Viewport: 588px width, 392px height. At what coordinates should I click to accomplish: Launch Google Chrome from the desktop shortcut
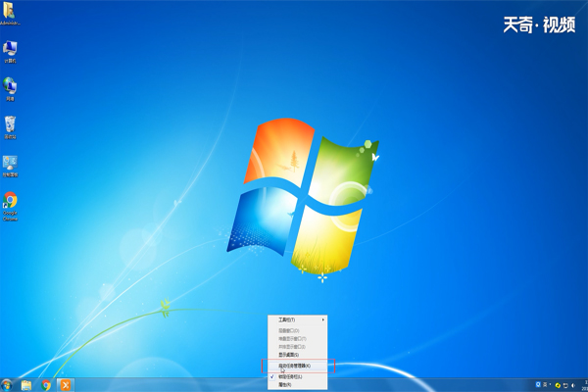click(x=10, y=207)
